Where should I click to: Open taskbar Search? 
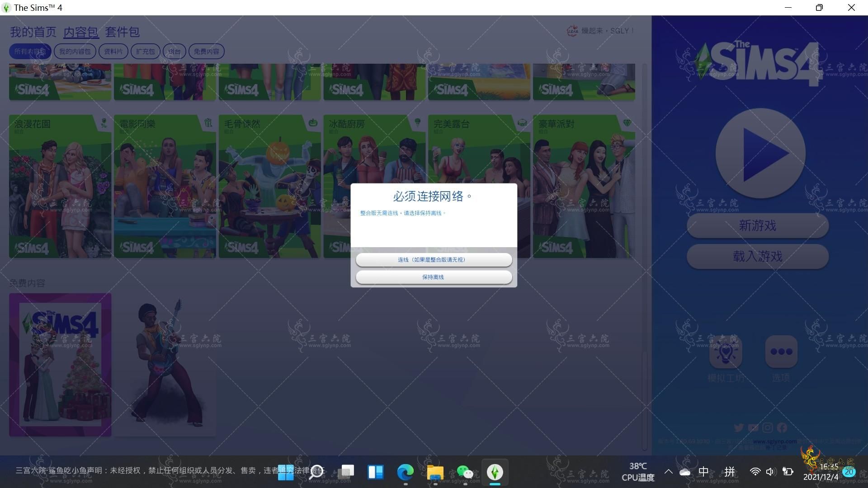[x=316, y=472]
